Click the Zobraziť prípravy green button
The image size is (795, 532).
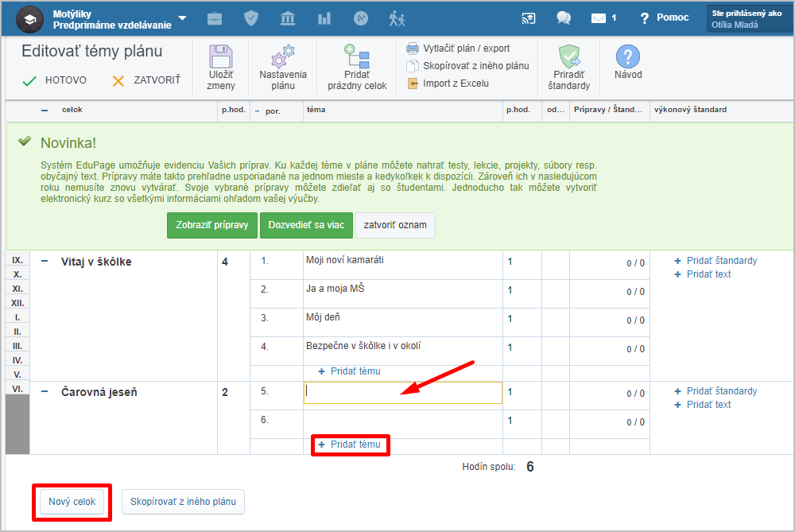pos(212,225)
